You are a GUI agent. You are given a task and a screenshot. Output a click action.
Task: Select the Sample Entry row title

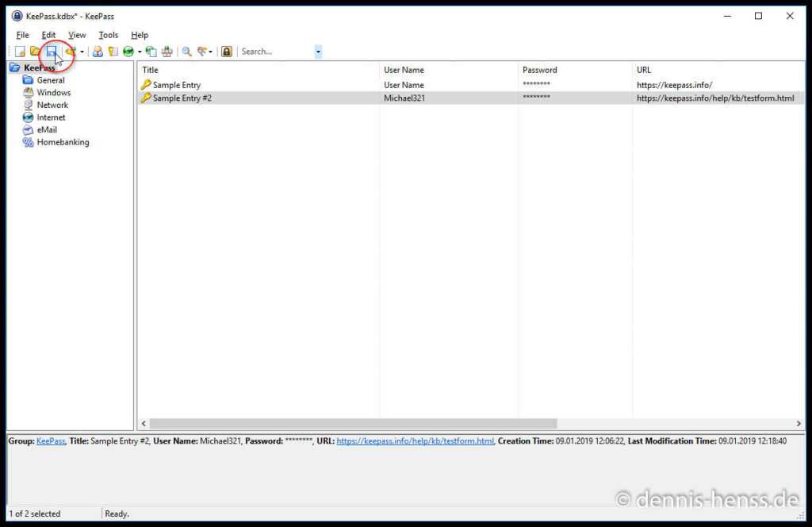pos(177,85)
